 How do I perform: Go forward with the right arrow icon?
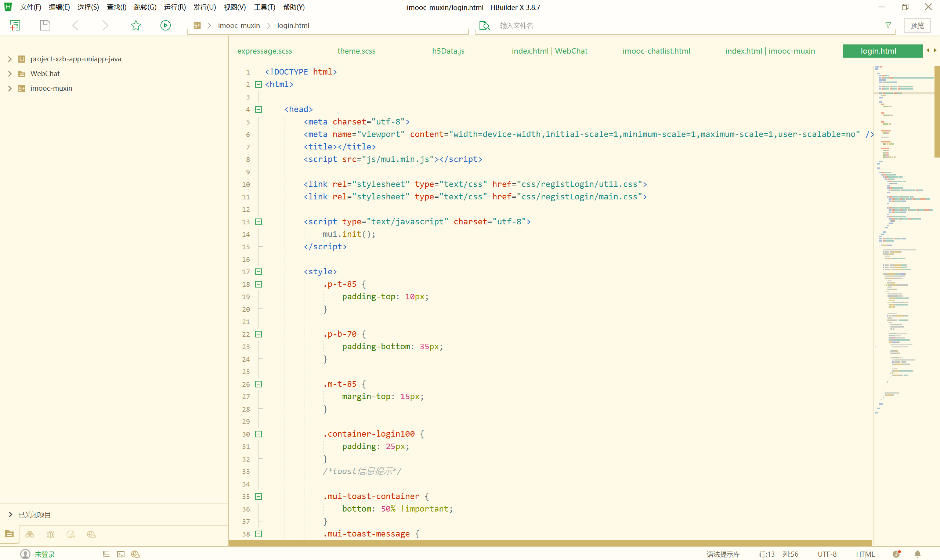(105, 25)
